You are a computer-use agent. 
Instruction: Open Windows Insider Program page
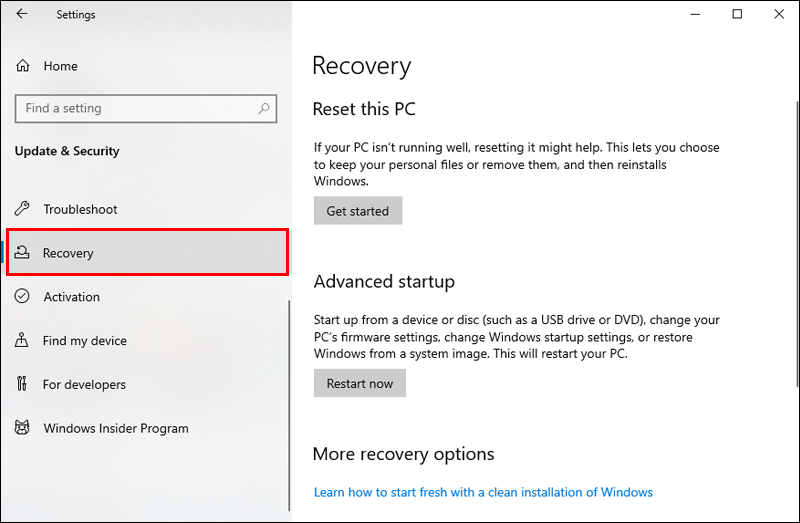115,428
